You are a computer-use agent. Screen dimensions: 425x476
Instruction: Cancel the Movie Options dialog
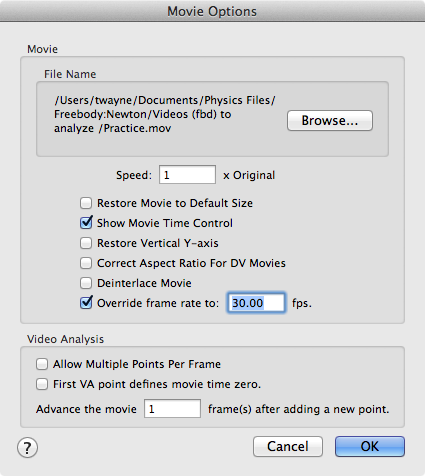click(288, 447)
